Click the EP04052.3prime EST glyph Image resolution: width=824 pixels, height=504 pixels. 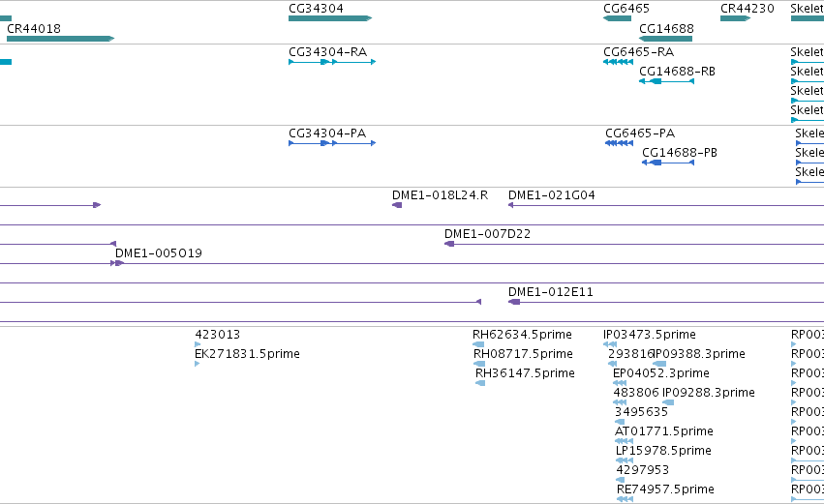click(620, 383)
